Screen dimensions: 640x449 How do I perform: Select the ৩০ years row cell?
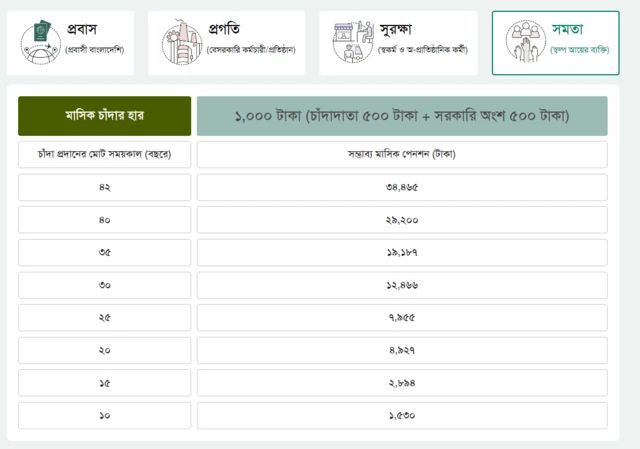pos(104,285)
